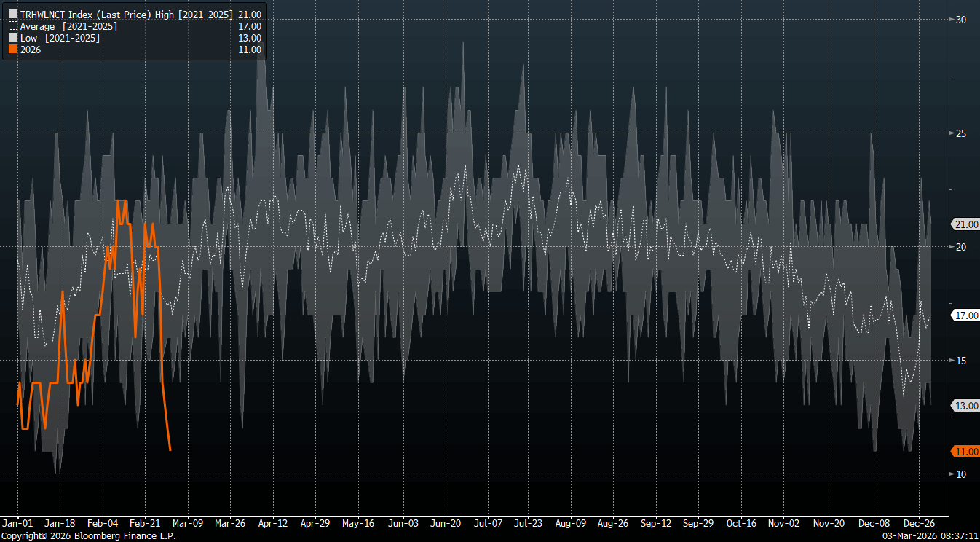Click the Dec-26 date label on x-axis
The height and width of the screenshot is (542, 980).
919,523
